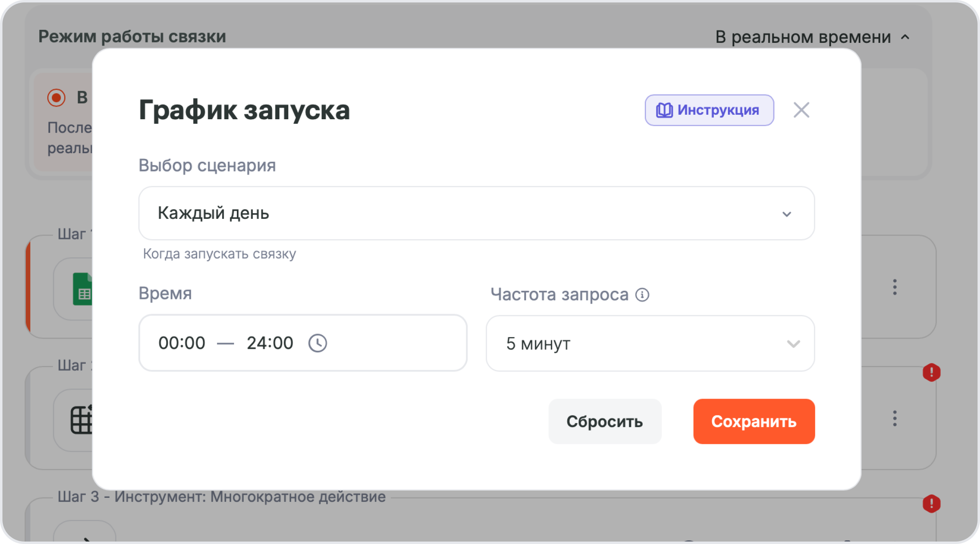Viewport: 980px width, 544px height.
Task: Open the first step's three-dot menu
Action: click(895, 287)
